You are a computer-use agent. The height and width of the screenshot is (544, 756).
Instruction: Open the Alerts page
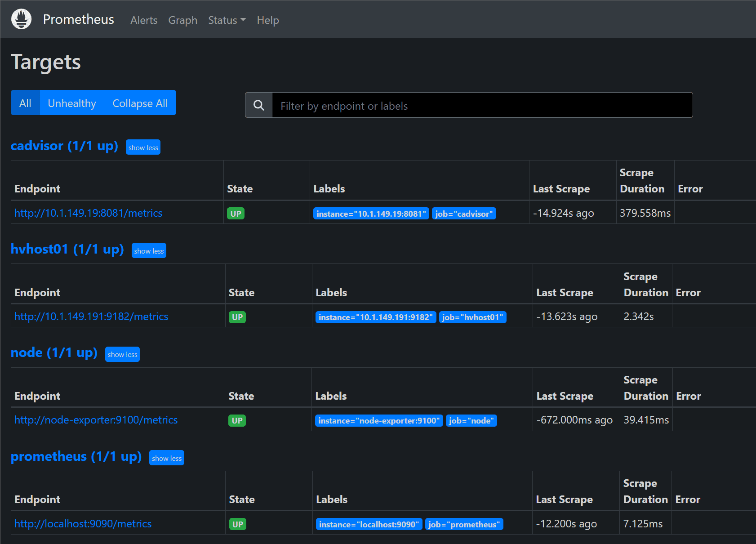(144, 20)
